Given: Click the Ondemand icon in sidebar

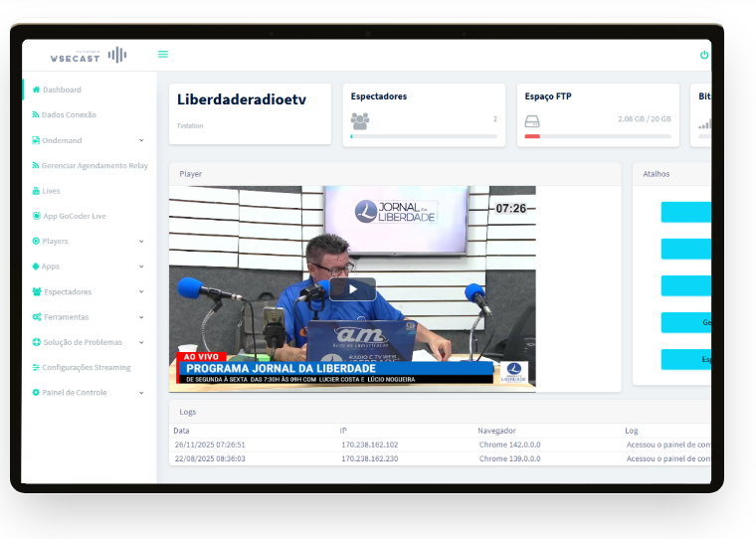Looking at the screenshot, I should pos(36,140).
